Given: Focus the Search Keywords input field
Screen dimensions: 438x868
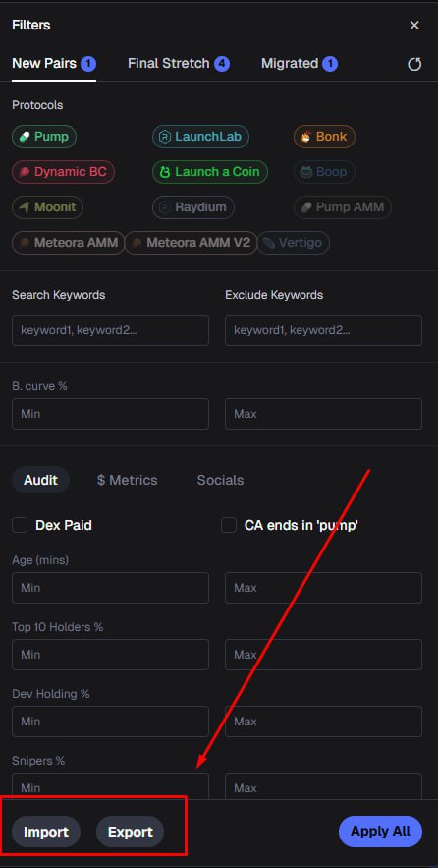Looking at the screenshot, I should coord(111,330).
